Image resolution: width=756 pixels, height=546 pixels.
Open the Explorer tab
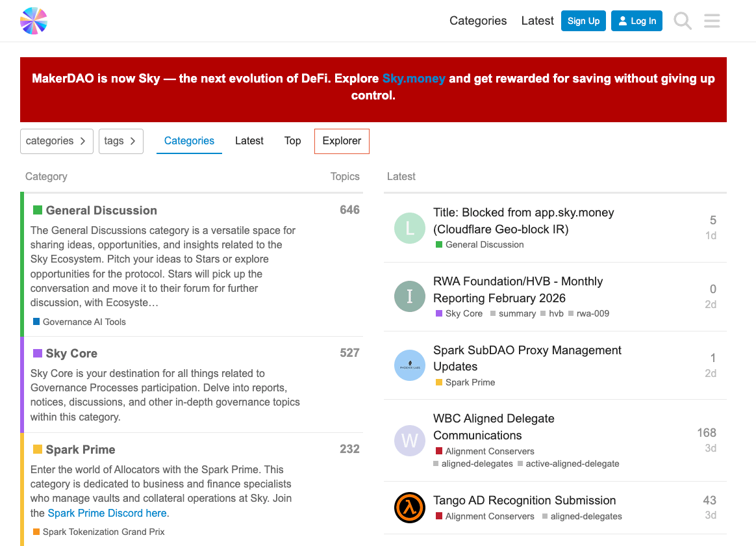(342, 141)
